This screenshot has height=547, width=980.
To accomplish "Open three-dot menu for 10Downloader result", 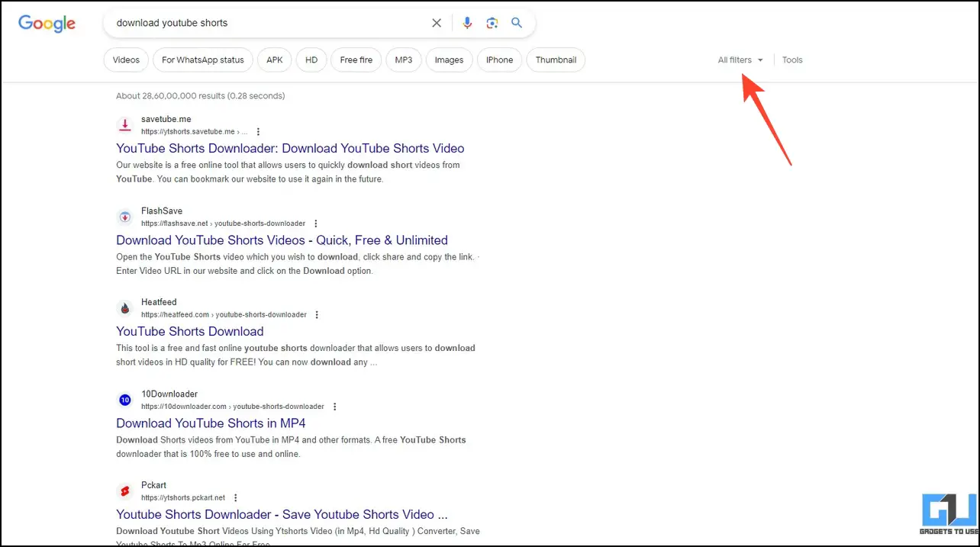I will point(334,407).
